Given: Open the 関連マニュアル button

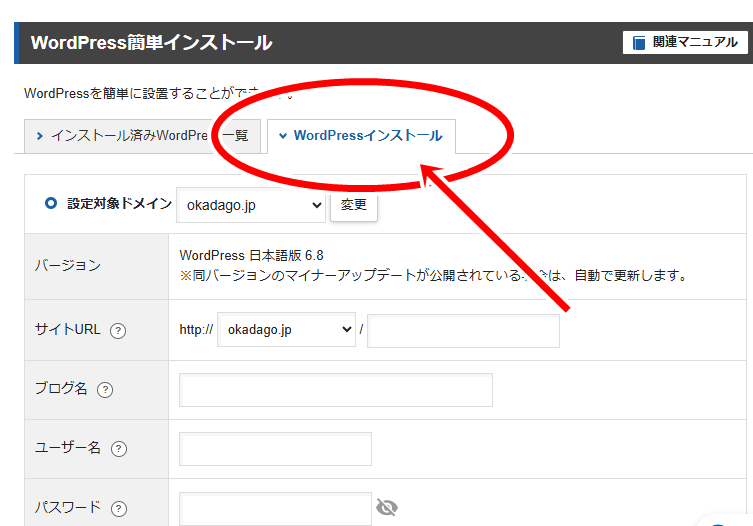Looking at the screenshot, I should [685, 42].
